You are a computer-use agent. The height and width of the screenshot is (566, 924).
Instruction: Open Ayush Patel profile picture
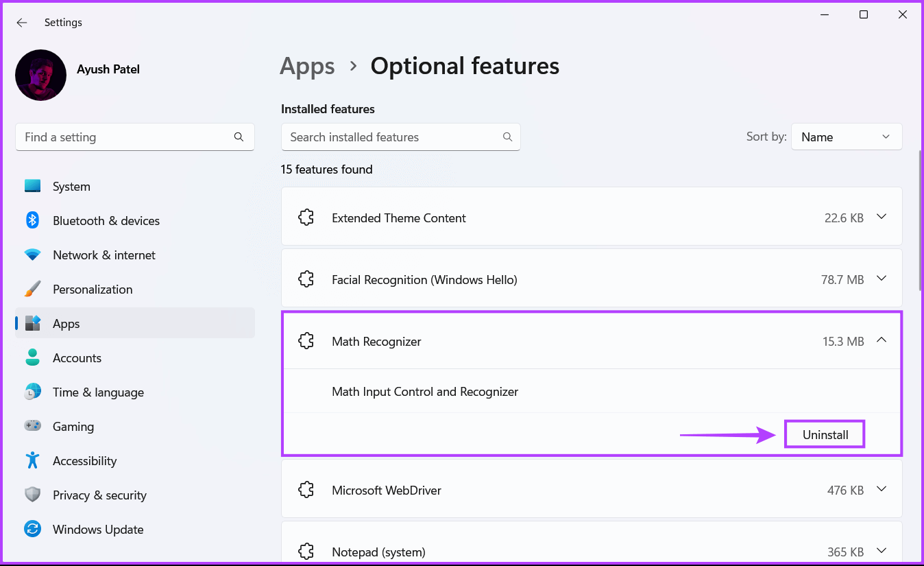click(x=40, y=75)
